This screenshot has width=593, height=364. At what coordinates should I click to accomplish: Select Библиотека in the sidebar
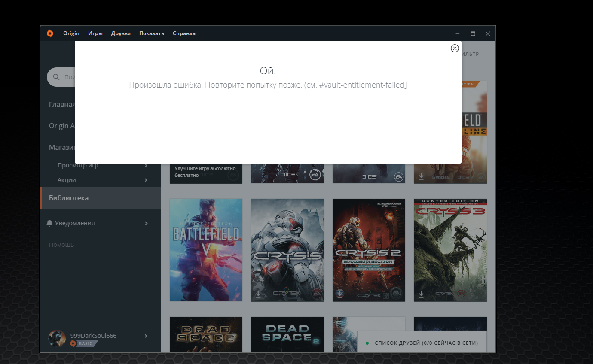(x=101, y=198)
